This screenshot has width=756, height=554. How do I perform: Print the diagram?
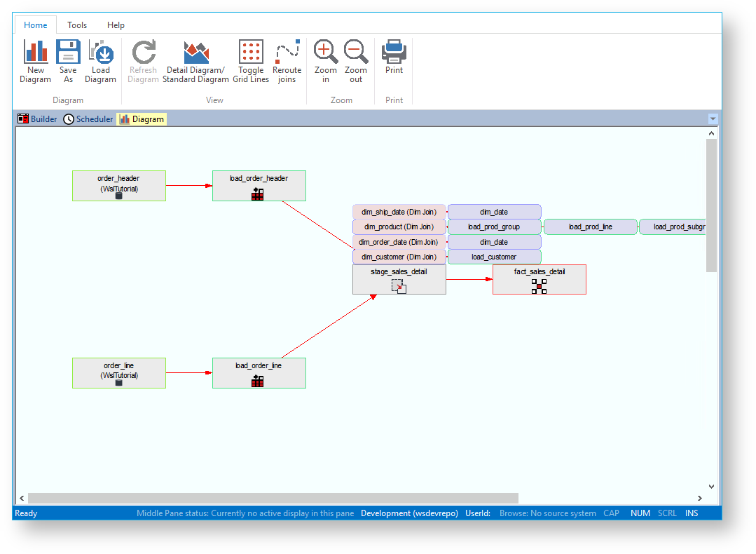pos(394,57)
